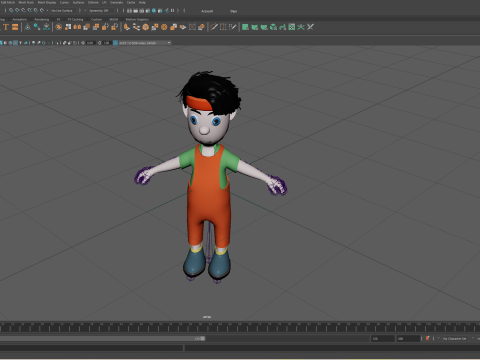Click the animation end field 200
This screenshot has width=480, height=360.
pos(408,338)
